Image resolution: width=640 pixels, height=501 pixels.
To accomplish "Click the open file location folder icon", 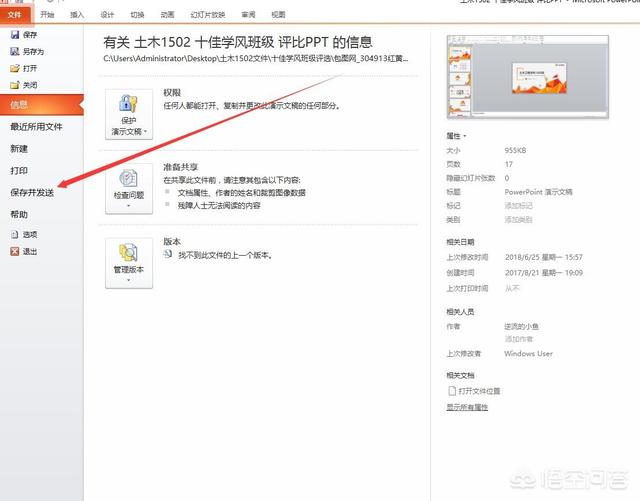I will coord(451,391).
